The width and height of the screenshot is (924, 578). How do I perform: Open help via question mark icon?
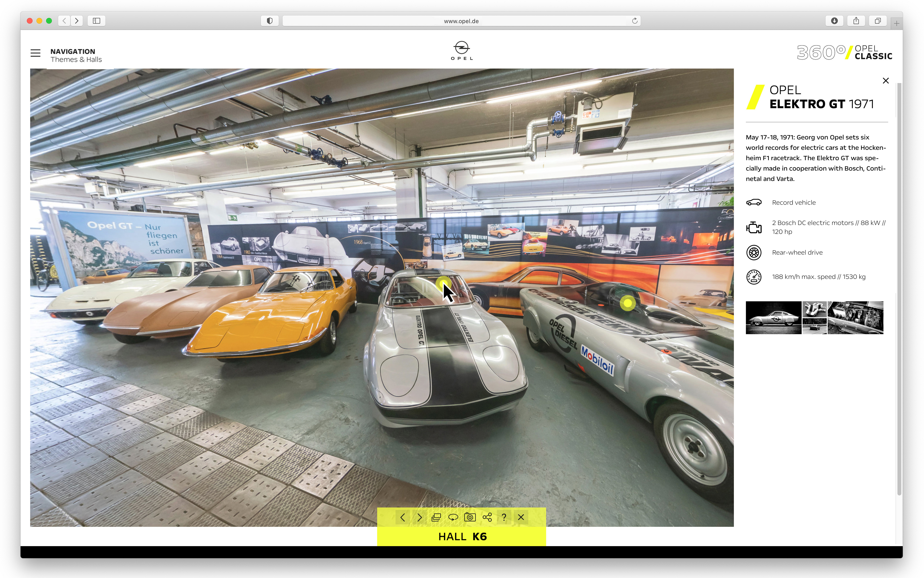tap(504, 517)
